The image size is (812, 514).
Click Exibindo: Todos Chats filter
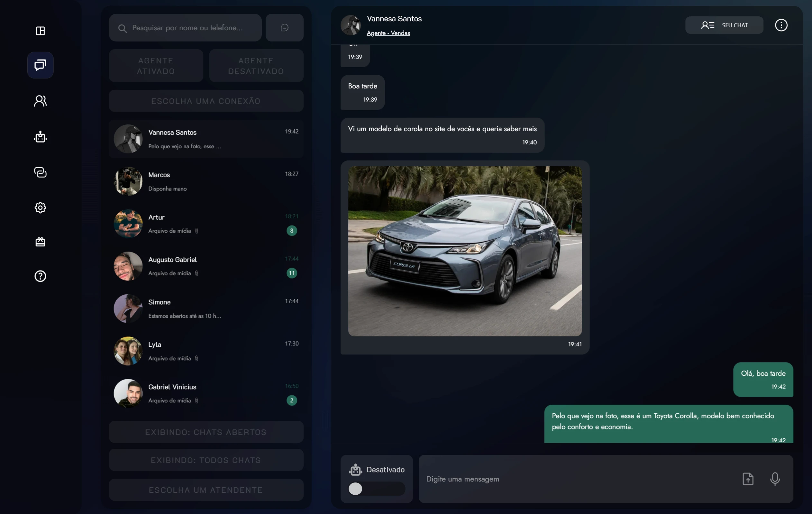206,460
